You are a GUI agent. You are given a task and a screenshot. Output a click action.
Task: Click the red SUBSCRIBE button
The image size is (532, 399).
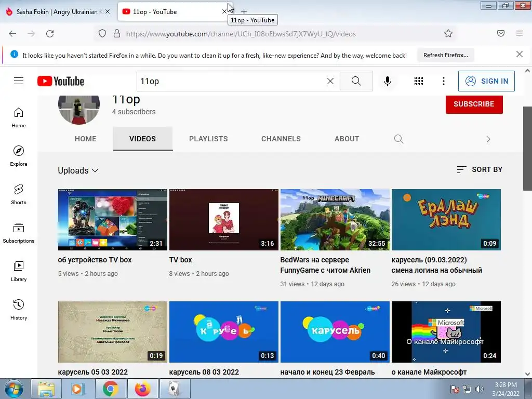(x=474, y=104)
